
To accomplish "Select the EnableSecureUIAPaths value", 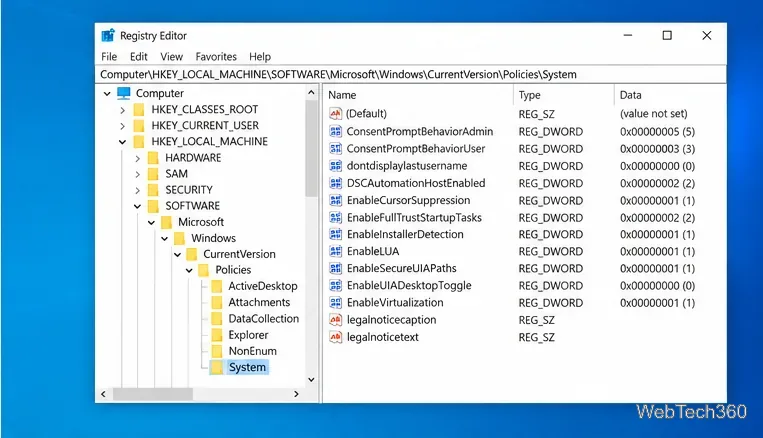I will [401, 268].
